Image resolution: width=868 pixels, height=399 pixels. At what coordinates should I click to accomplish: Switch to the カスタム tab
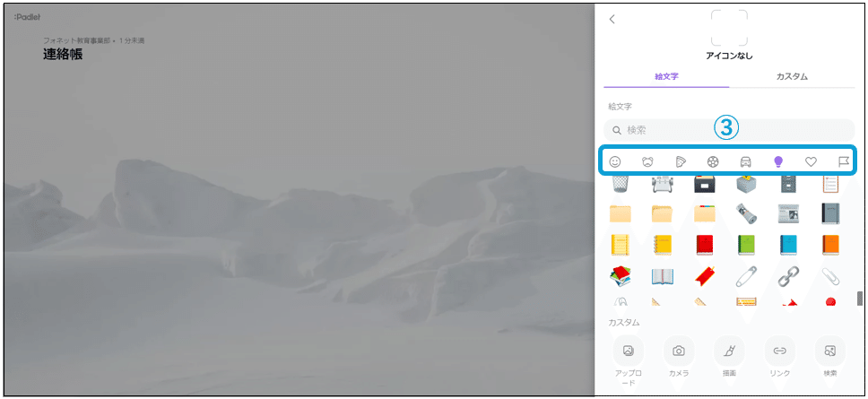[792, 76]
